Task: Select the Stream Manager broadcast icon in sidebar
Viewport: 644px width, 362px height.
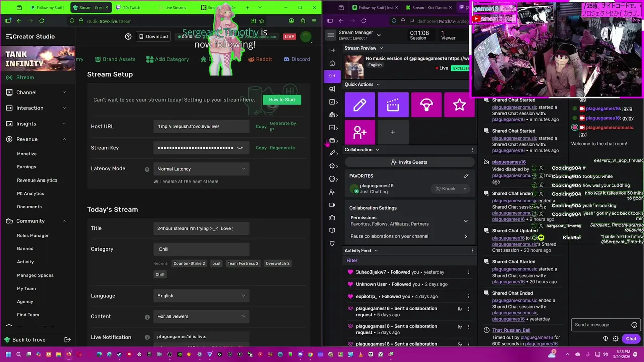Action: [332, 76]
